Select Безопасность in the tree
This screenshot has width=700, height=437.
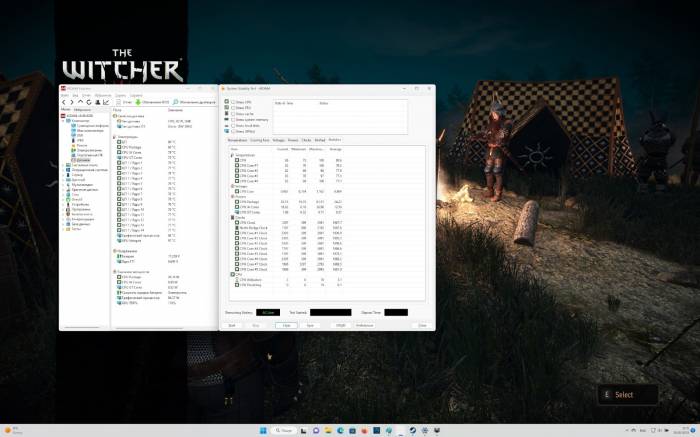coord(79,214)
